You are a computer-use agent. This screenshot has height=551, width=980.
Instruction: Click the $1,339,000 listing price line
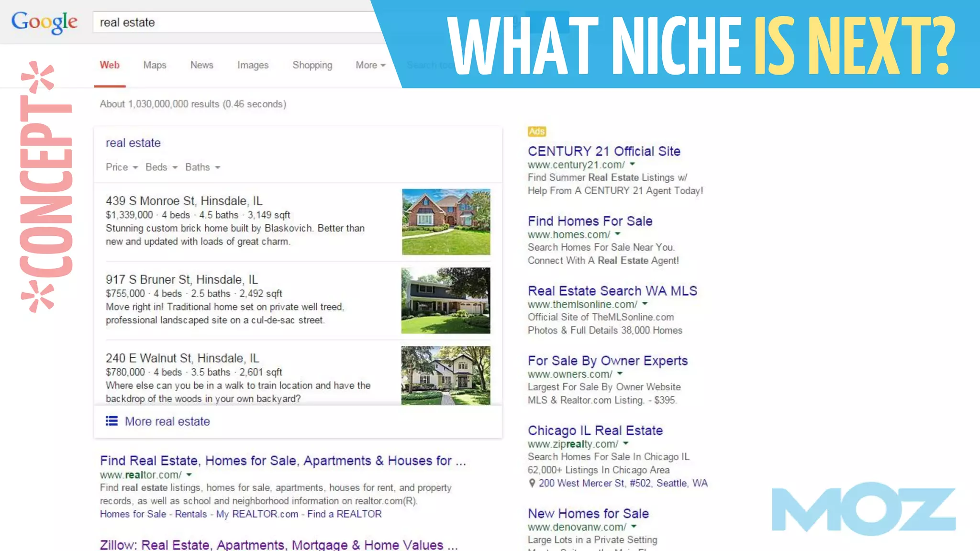(x=198, y=215)
